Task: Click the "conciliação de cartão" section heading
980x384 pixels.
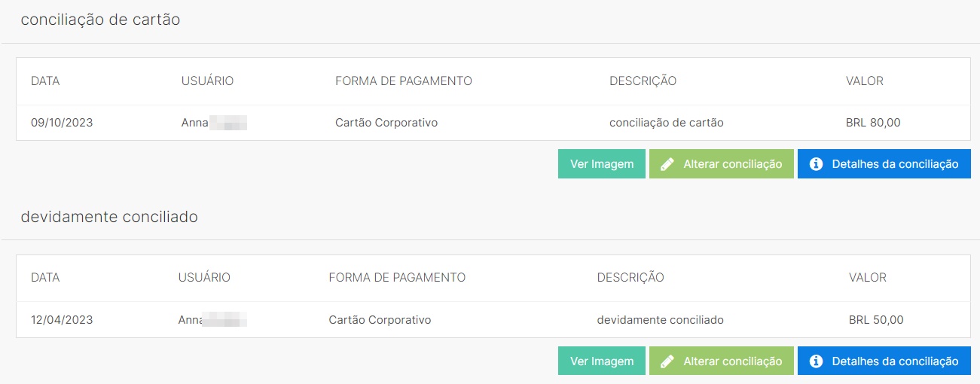Action: (x=100, y=20)
